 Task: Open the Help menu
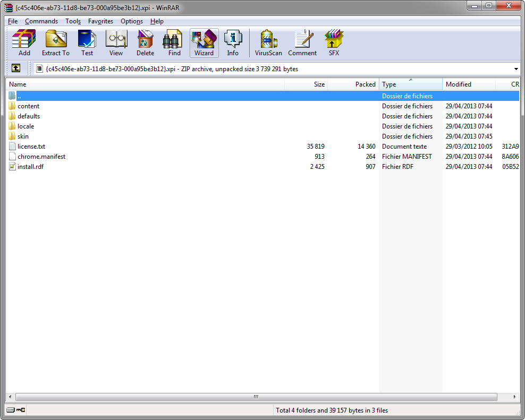coord(157,21)
